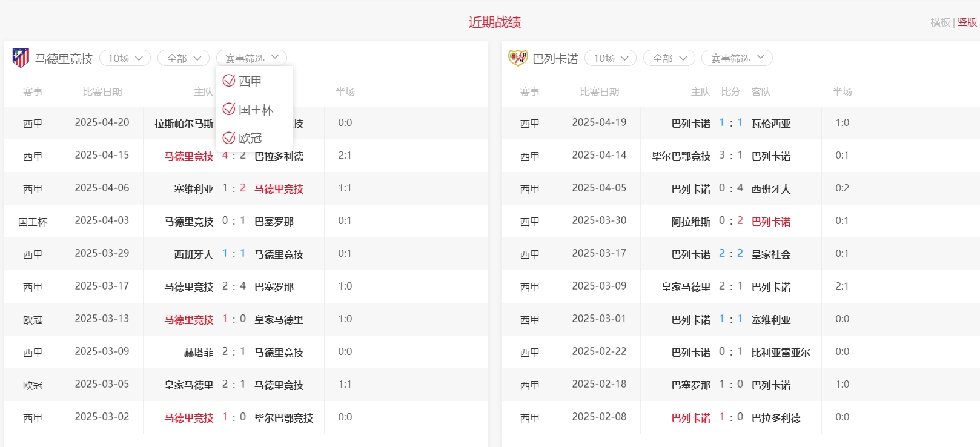Screen dimensions: 980x447
Task: Click the Atlético Madrid team crest icon
Action: [21, 58]
